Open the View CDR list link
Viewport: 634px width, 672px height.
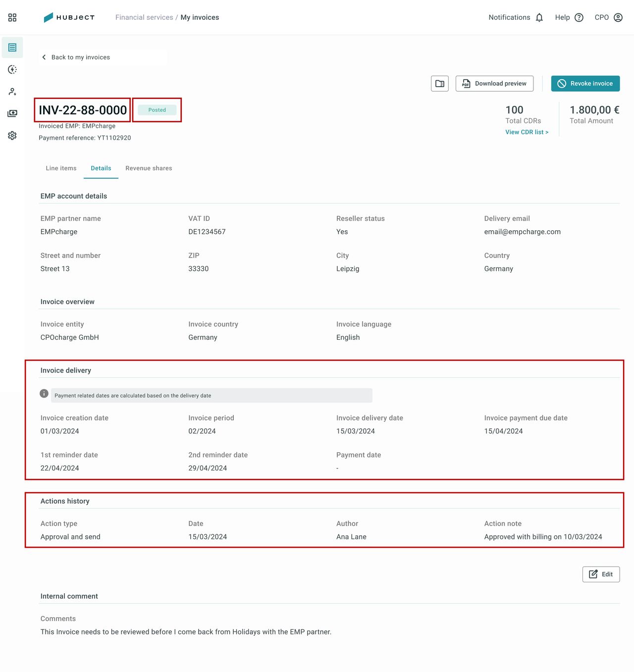pyautogui.click(x=527, y=132)
